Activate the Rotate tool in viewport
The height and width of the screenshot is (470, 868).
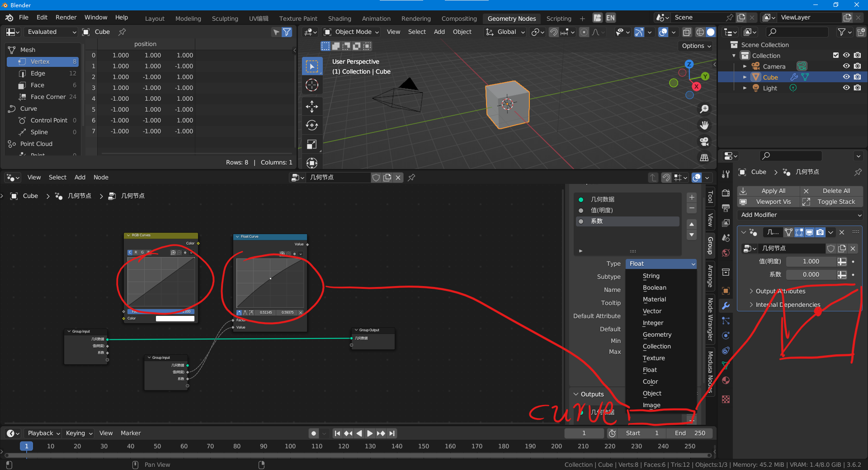pyautogui.click(x=312, y=125)
